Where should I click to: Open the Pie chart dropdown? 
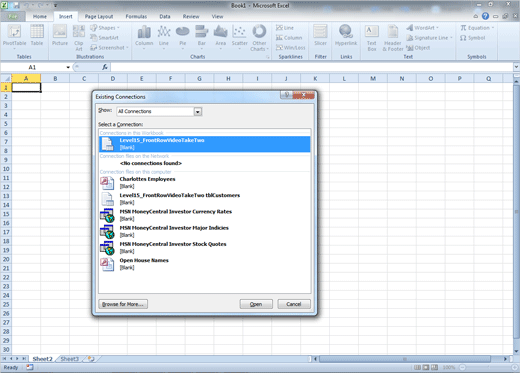click(x=183, y=37)
